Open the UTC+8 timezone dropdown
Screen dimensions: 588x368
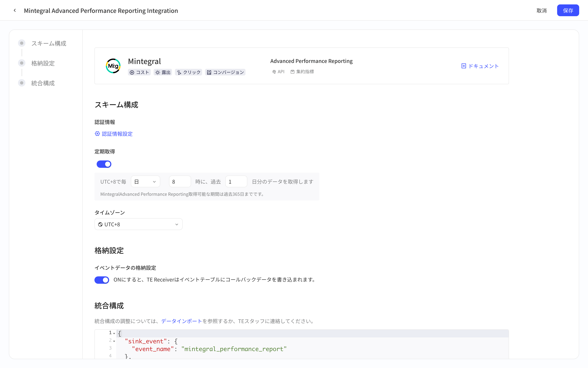[x=139, y=224]
